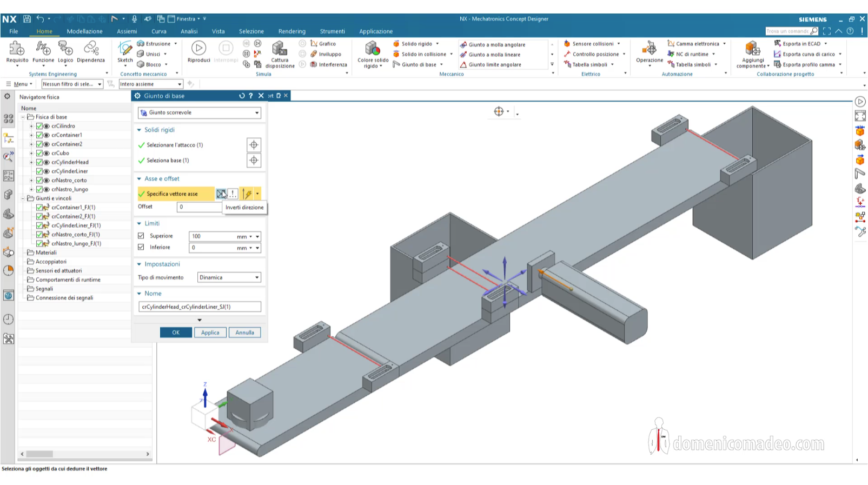Uncheck the Superiore limit checkbox

click(141, 236)
